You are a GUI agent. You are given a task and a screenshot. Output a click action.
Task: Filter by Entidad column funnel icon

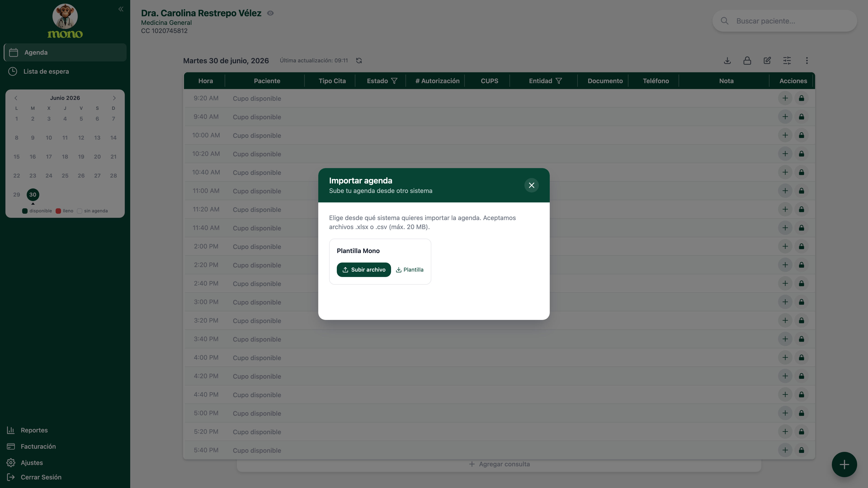pos(559,81)
